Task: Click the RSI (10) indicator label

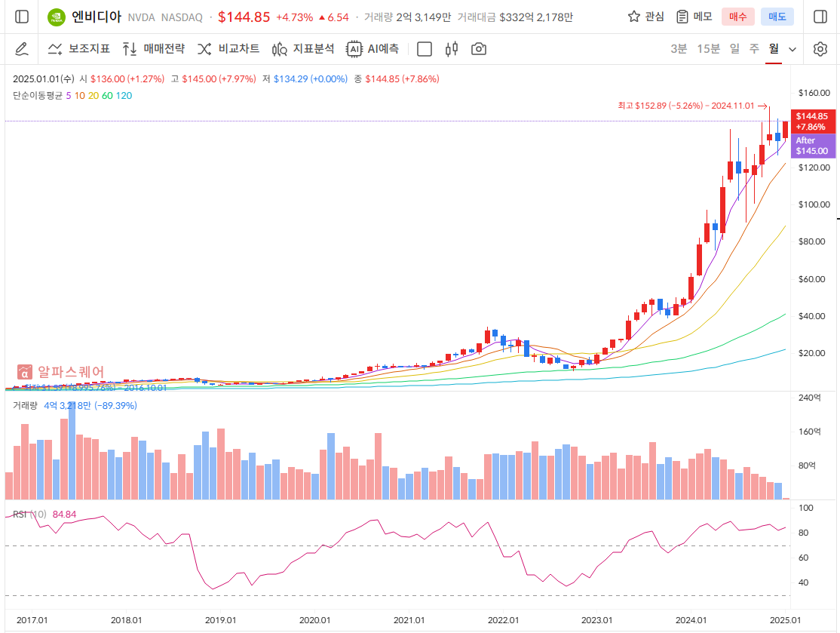Action: tap(29, 515)
